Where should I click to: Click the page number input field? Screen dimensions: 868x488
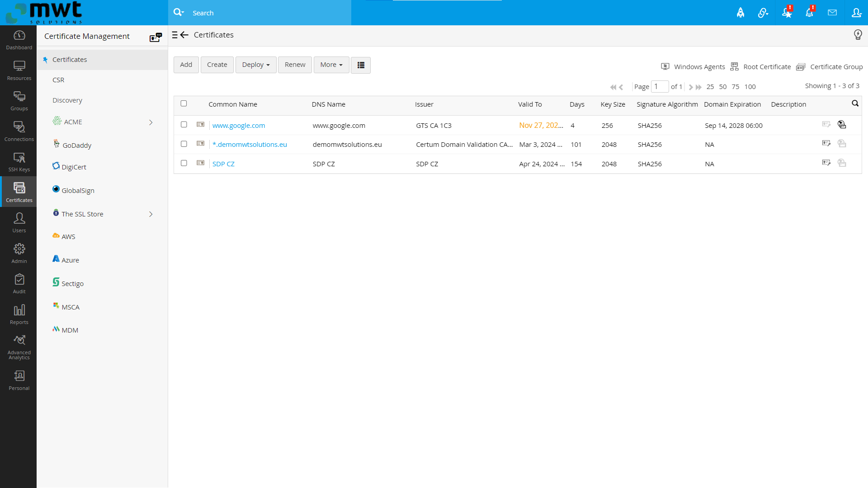[x=660, y=86]
